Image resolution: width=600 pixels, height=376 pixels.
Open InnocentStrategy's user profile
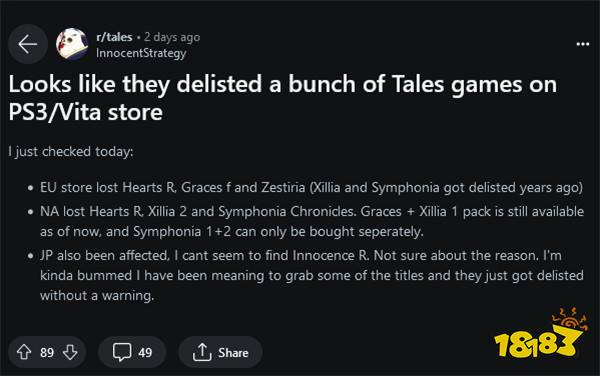coord(141,53)
